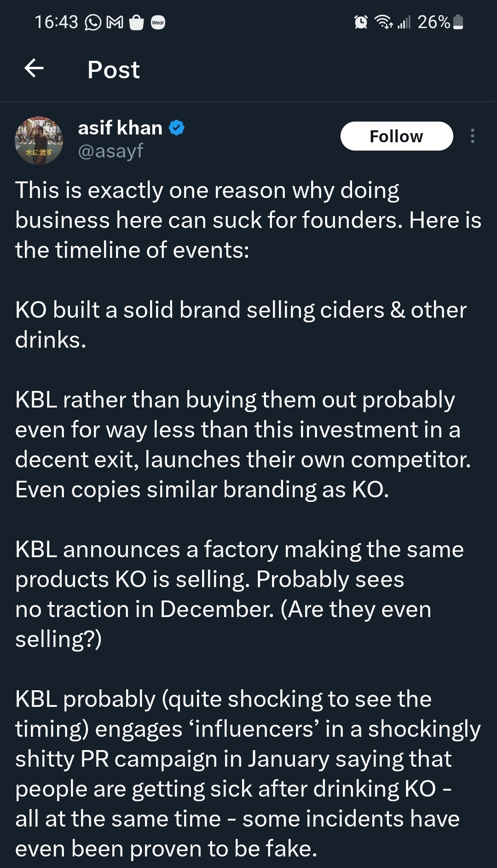Tap the paragraph beginning "KBL rather than buying"
The width and height of the screenshot is (497, 868).
click(243, 444)
